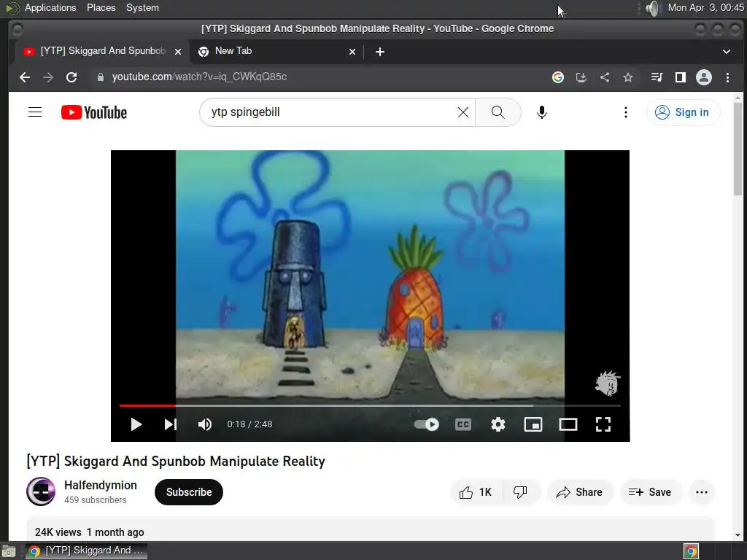View site information lock icon

pyautogui.click(x=100, y=77)
